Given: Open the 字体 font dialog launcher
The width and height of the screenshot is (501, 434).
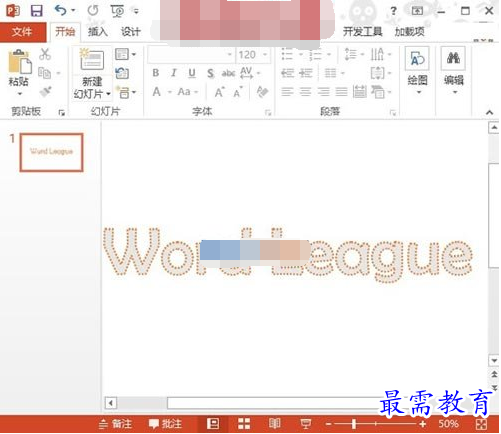Looking at the screenshot, I should tap(268, 113).
